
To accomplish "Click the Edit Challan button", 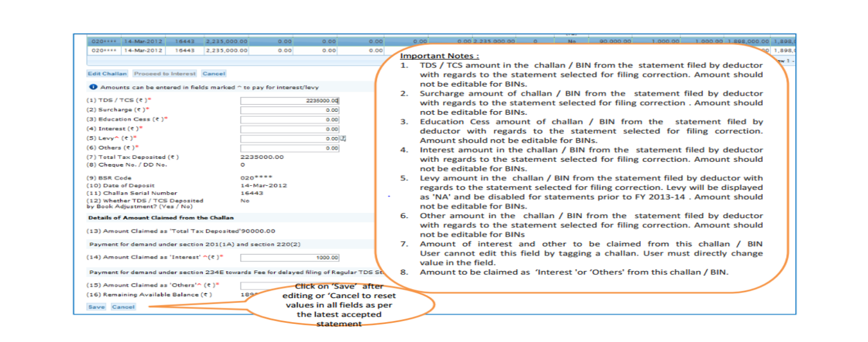I will tap(107, 73).
